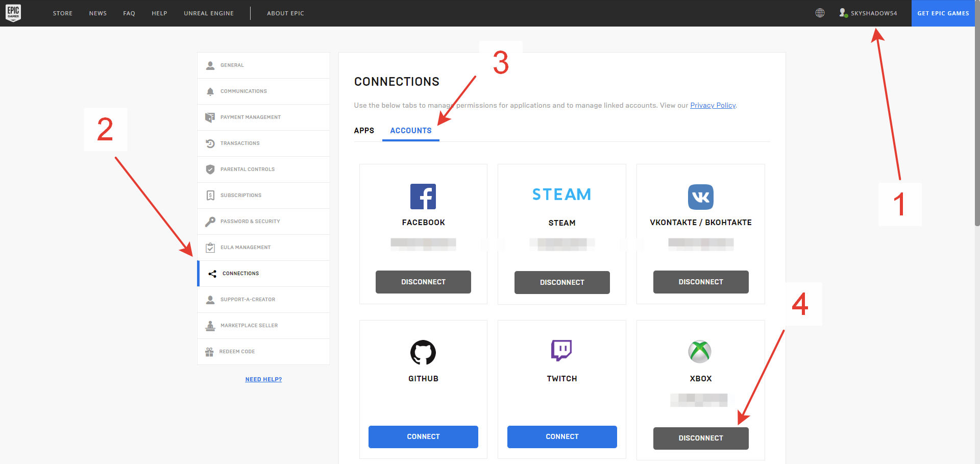Switch to the Apps tab
The image size is (980, 464).
(x=364, y=131)
